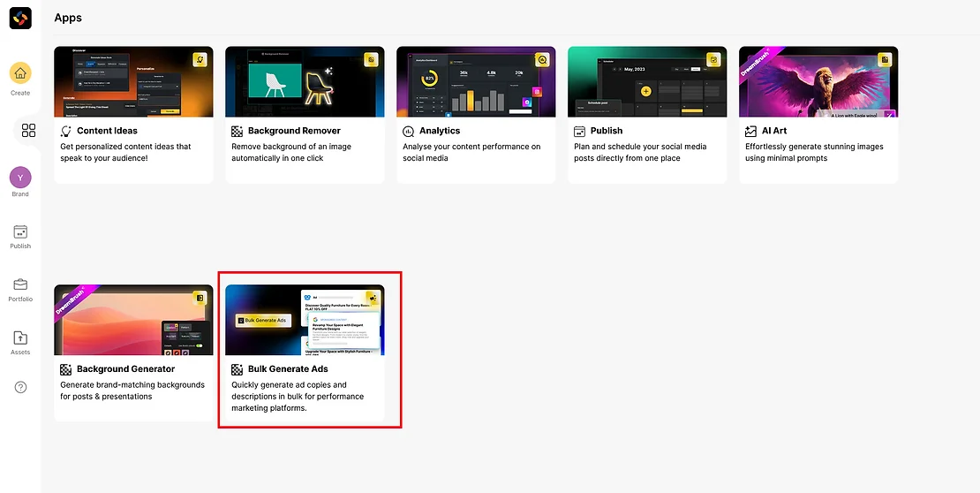
Task: Open the AI Art app title
Action: click(774, 131)
